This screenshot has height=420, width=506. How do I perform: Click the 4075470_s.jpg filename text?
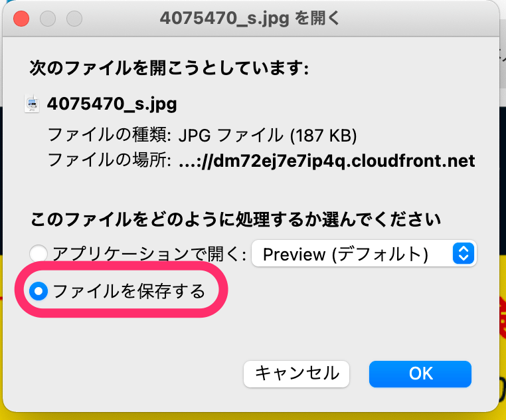[112, 104]
